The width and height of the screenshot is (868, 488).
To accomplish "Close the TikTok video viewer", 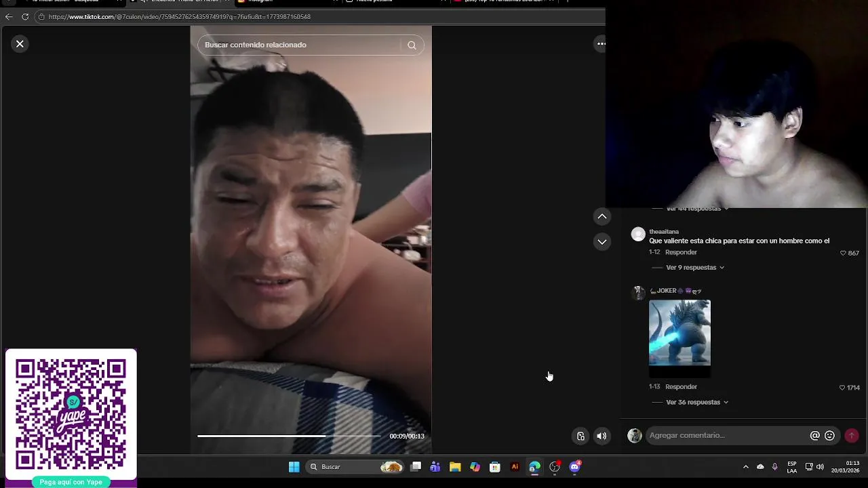I will [x=20, y=43].
